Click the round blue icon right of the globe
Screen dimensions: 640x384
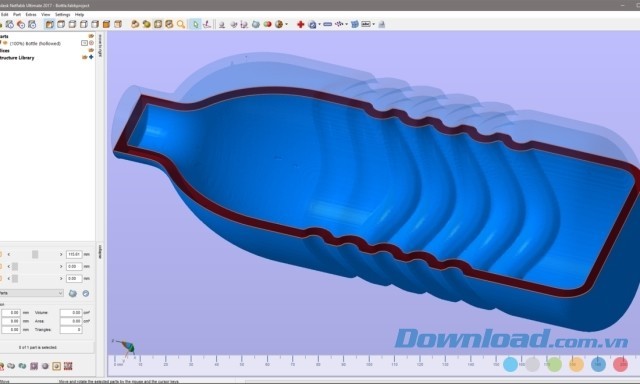tap(86, 293)
